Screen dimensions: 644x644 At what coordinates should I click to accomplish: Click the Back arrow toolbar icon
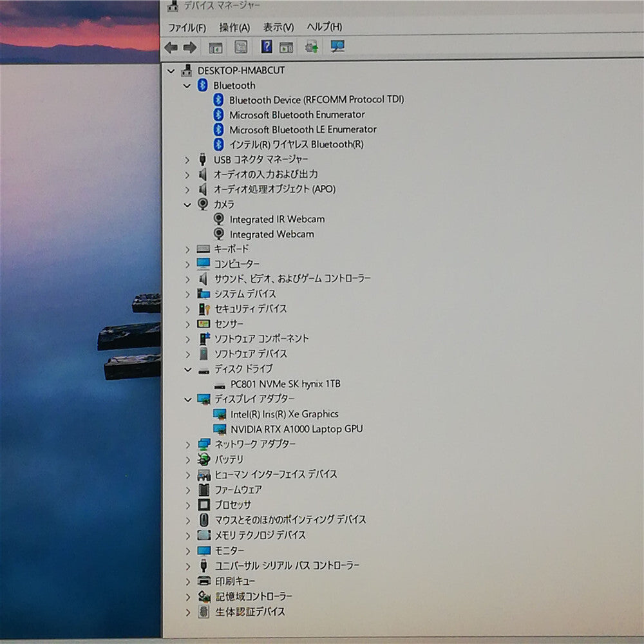pos(171,48)
